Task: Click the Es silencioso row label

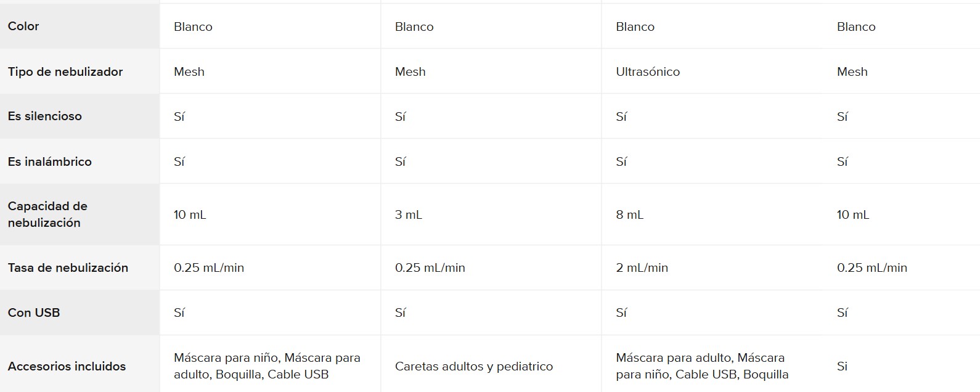Action: (x=45, y=116)
